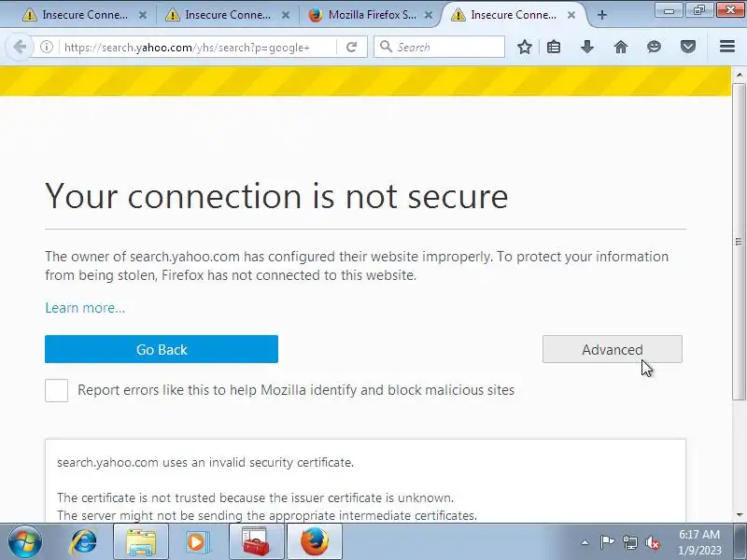Close the active Insecure Connection tab
The image size is (747, 560).
click(x=571, y=15)
